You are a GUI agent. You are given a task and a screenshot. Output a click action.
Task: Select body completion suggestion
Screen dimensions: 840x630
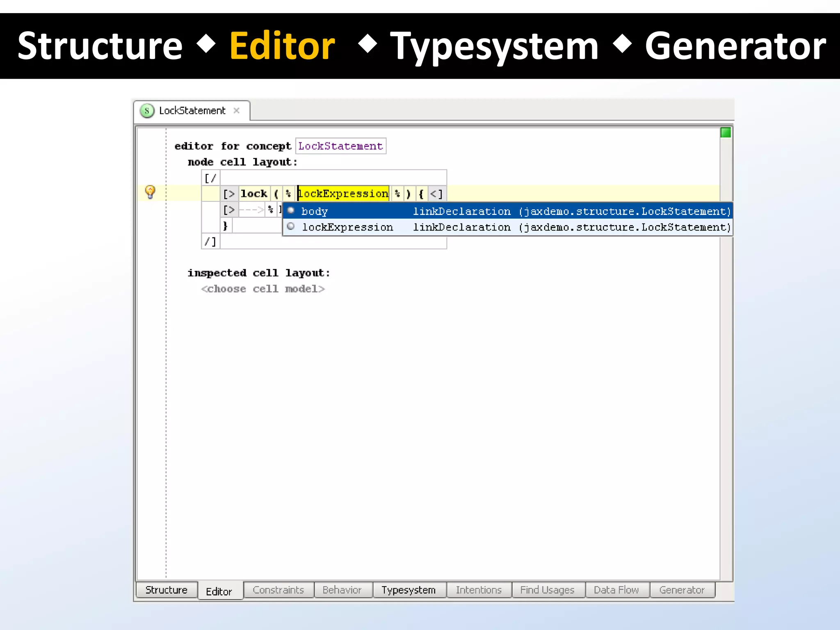click(x=507, y=211)
